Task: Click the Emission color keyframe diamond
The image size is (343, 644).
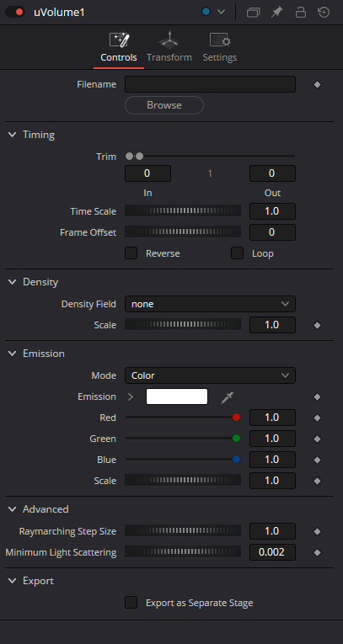Action: pyautogui.click(x=317, y=397)
